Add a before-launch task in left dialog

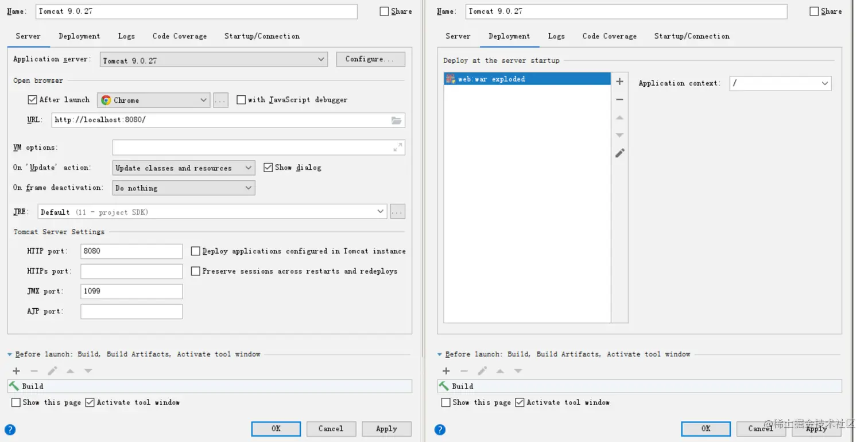click(x=16, y=371)
